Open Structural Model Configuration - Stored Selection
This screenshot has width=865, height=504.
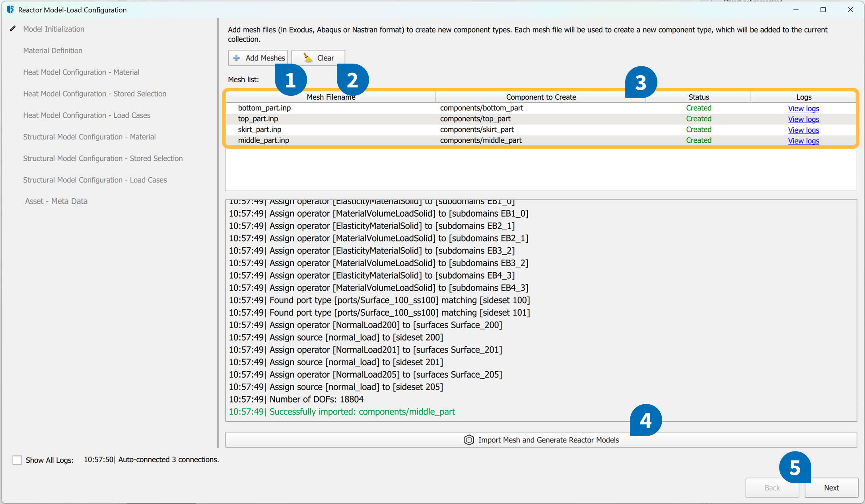[x=103, y=158]
